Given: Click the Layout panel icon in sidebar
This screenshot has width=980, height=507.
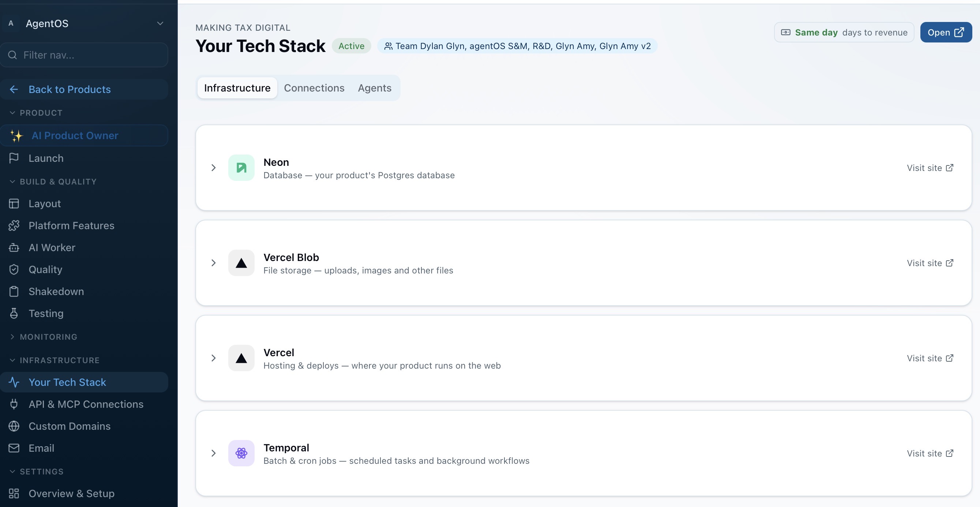Looking at the screenshot, I should click(14, 204).
